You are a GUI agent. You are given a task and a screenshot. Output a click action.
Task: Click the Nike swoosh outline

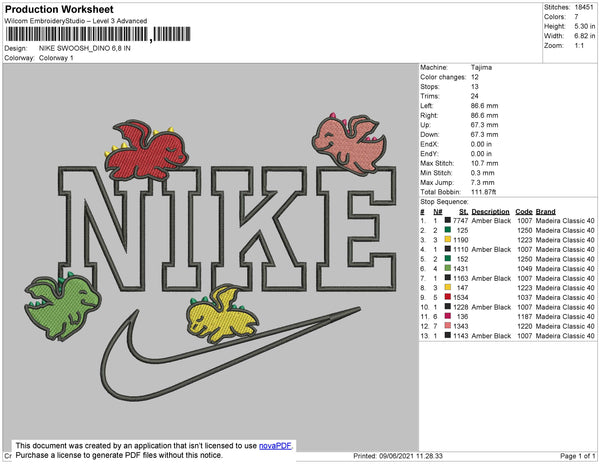click(230, 353)
